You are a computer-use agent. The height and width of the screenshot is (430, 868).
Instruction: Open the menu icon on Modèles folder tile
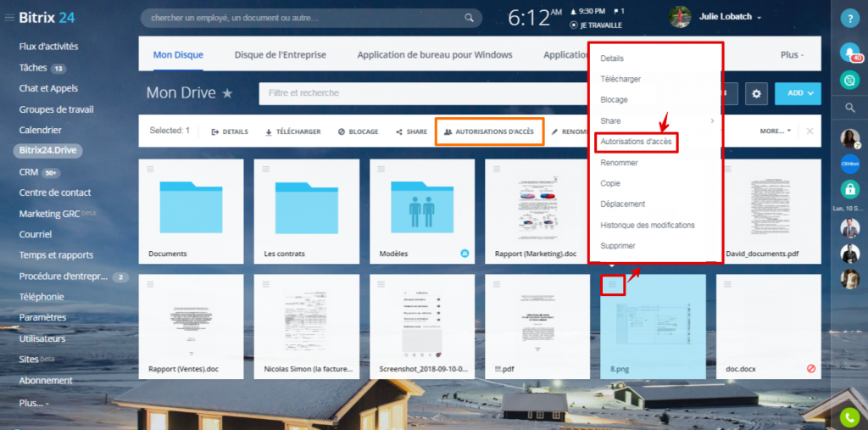coord(381,169)
